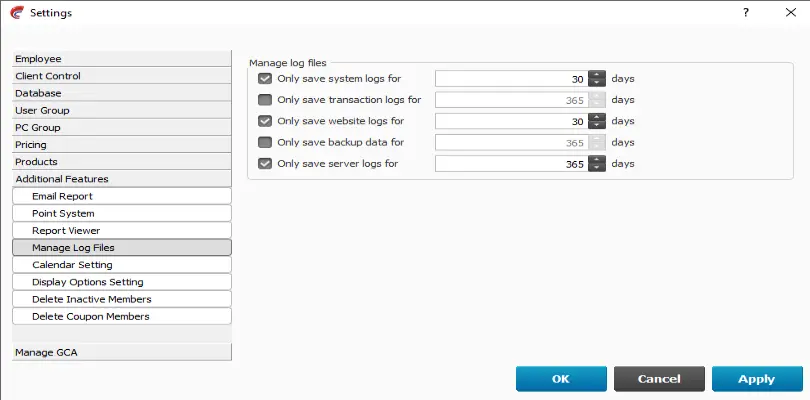Click the Cancel button
The width and height of the screenshot is (810, 400).
click(659, 379)
